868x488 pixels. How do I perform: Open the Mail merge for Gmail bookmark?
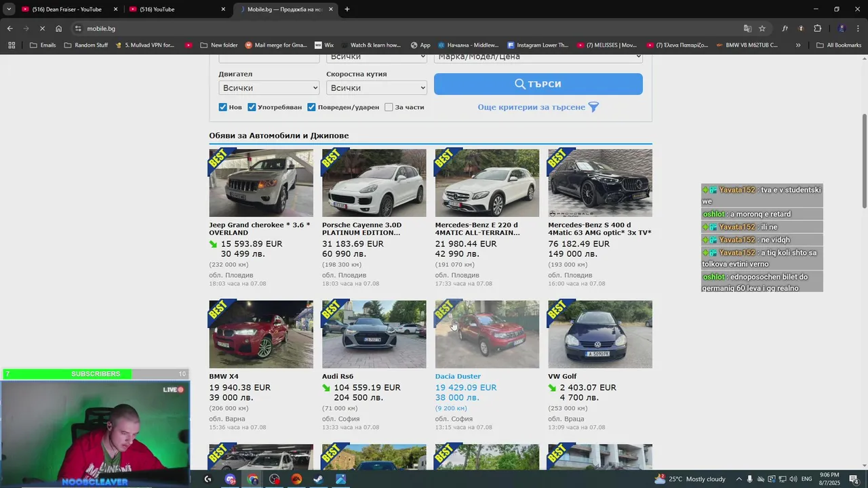(x=276, y=45)
